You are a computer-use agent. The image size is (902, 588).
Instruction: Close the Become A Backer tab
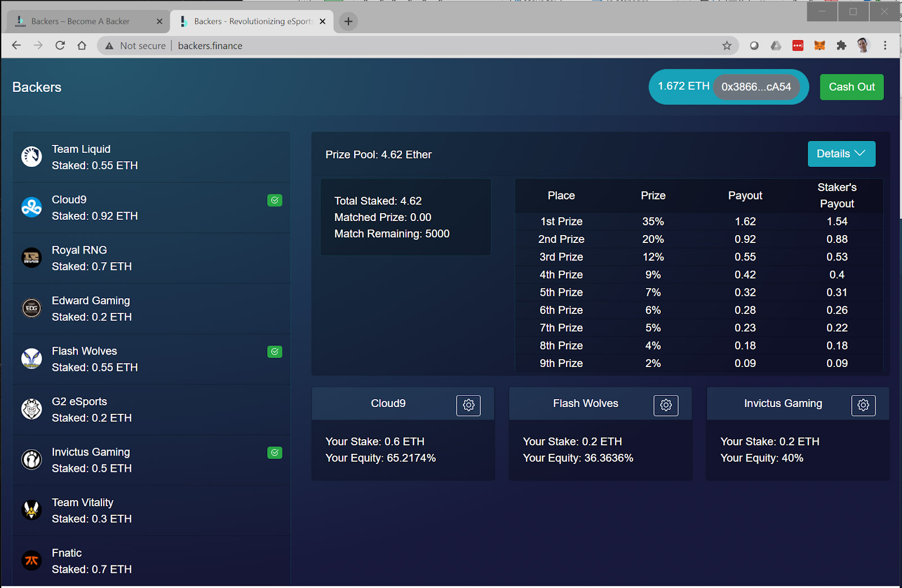click(x=160, y=21)
